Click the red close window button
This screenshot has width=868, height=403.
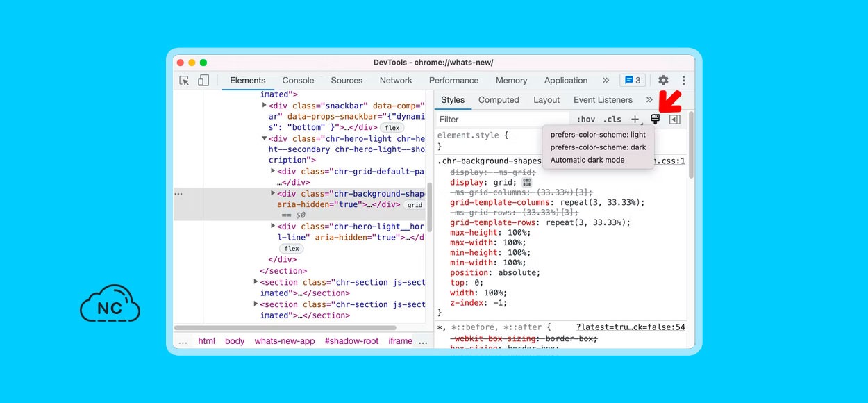tap(181, 63)
